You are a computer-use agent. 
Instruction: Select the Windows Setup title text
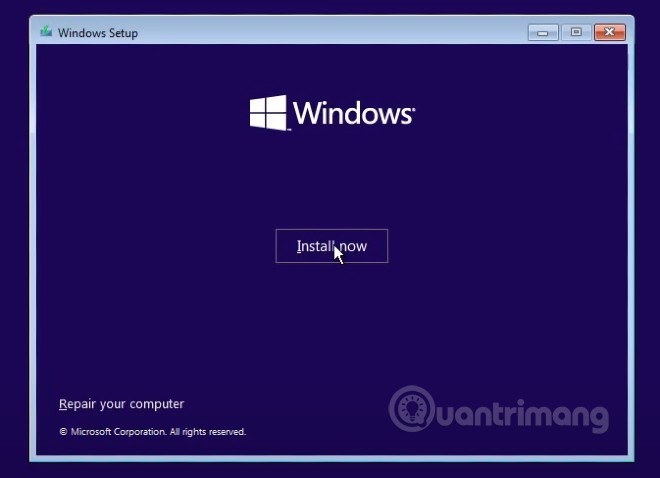(98, 33)
